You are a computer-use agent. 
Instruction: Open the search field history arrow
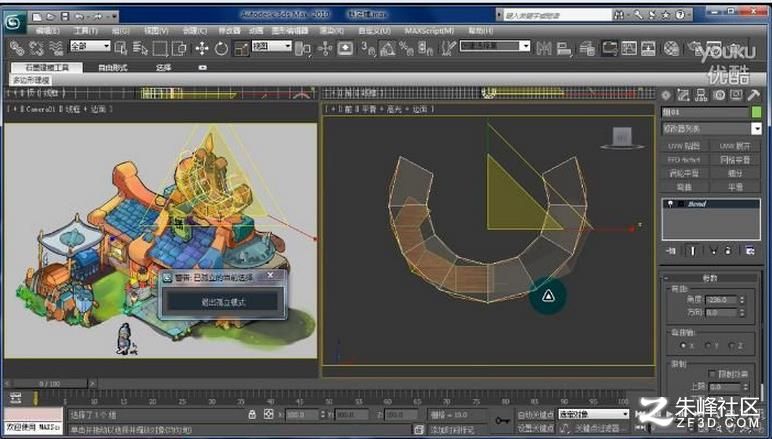[499, 15]
